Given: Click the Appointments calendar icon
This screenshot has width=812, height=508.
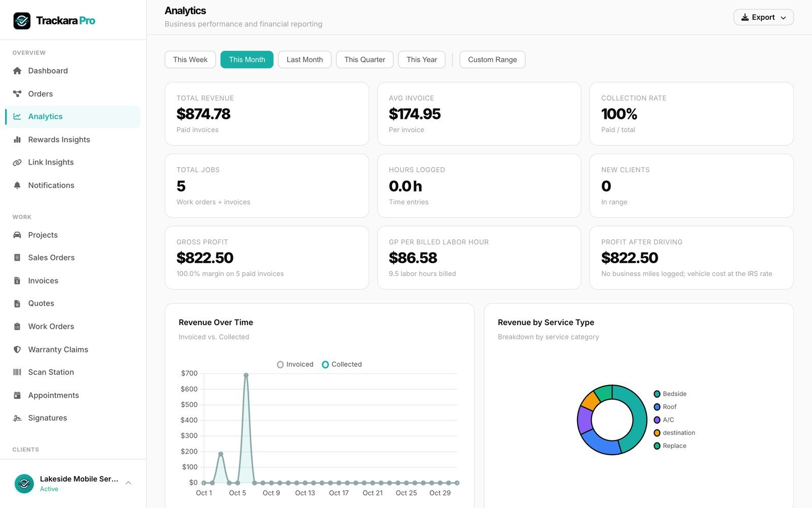Looking at the screenshot, I should [x=17, y=395].
